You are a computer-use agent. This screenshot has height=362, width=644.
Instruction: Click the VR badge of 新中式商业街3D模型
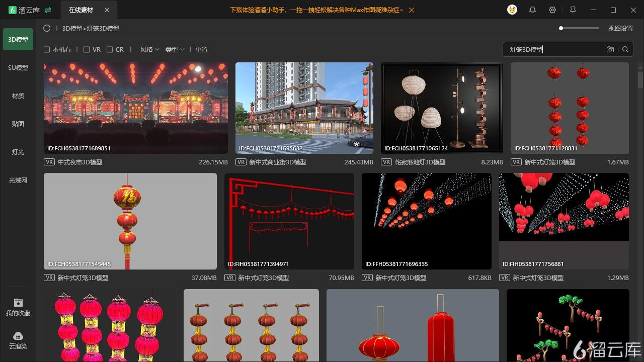coord(241,162)
